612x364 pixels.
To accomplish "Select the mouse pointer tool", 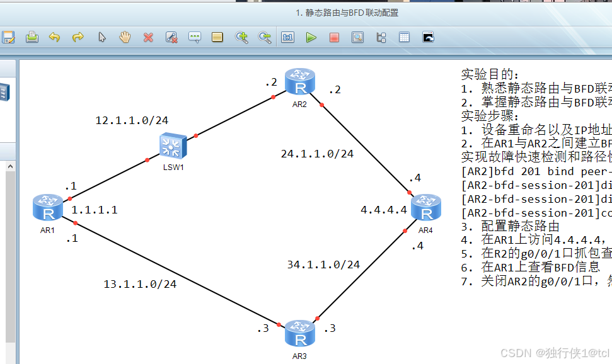I will click(x=101, y=37).
